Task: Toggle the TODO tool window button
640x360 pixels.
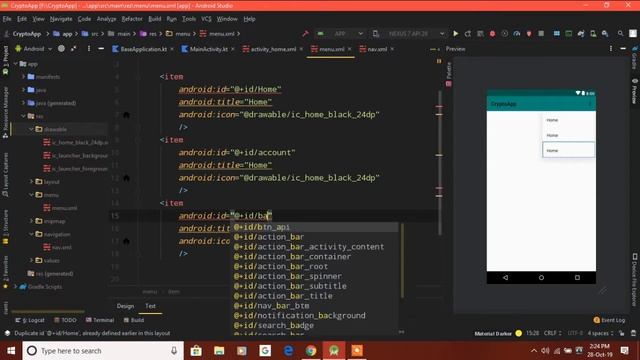Action: coord(65,320)
